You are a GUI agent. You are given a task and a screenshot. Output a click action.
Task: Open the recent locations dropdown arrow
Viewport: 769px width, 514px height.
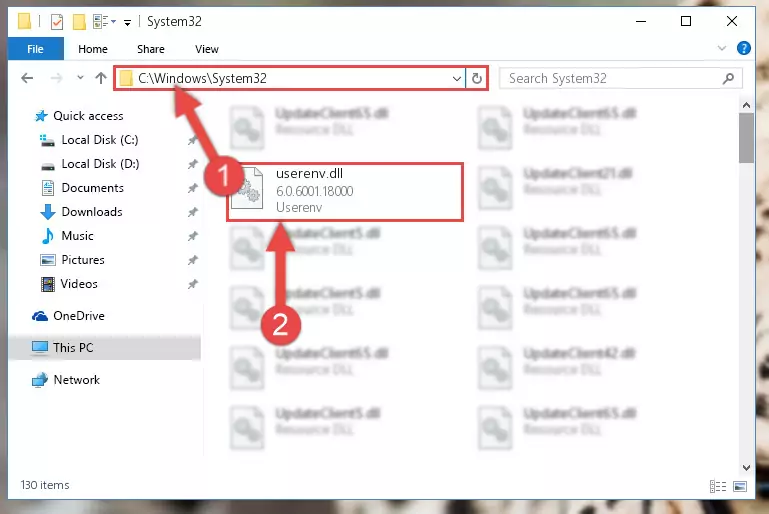80,77
